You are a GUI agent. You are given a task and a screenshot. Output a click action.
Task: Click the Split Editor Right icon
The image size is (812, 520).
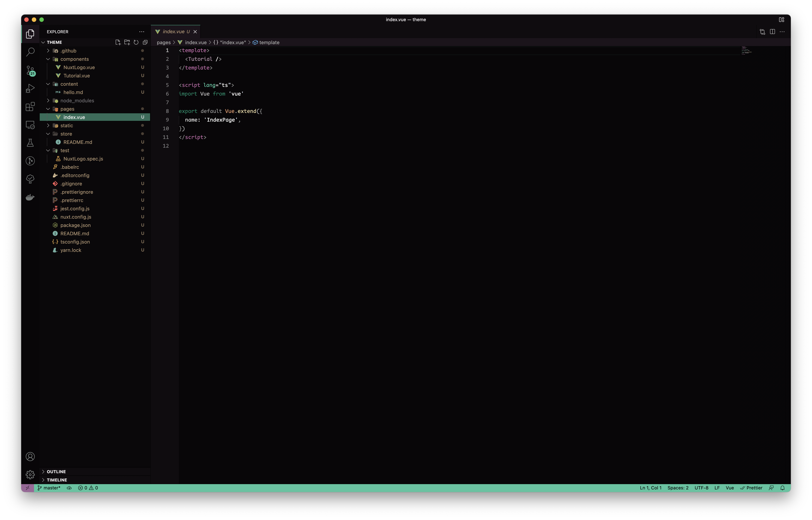pos(772,32)
